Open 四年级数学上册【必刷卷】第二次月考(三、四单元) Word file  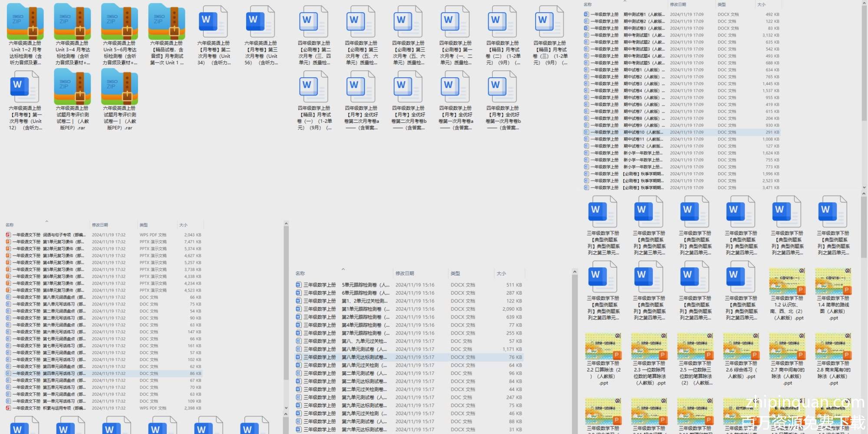coord(314,22)
